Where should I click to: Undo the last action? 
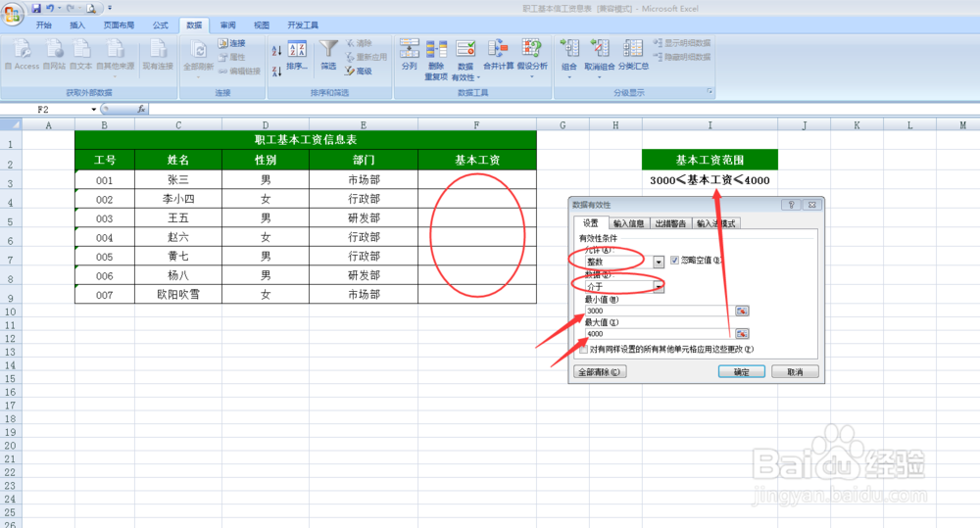tap(50, 8)
